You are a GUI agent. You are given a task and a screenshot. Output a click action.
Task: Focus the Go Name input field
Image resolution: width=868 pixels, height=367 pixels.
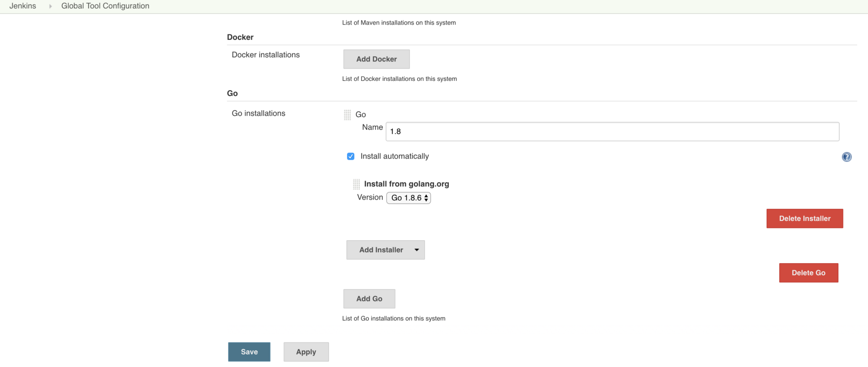point(612,132)
